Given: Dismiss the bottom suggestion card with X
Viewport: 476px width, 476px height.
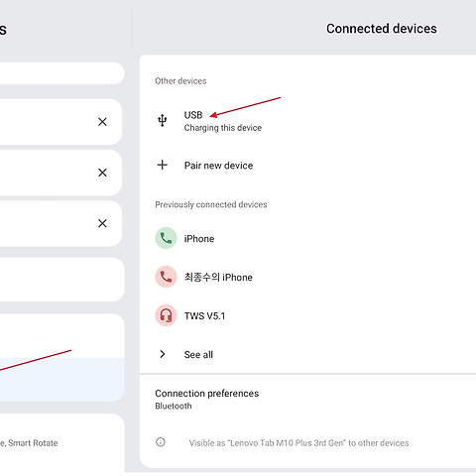Looking at the screenshot, I should tap(102, 223).
